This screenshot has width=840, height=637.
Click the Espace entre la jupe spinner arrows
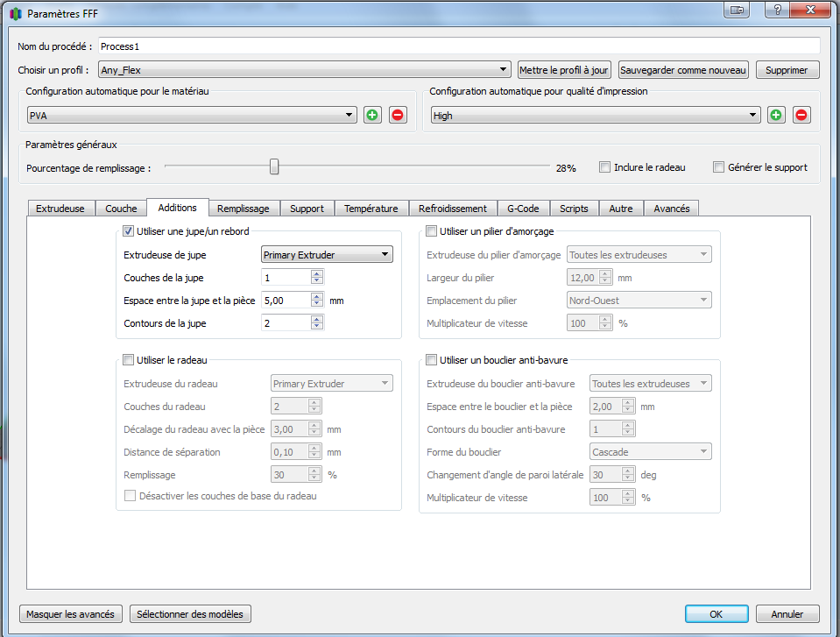point(317,300)
